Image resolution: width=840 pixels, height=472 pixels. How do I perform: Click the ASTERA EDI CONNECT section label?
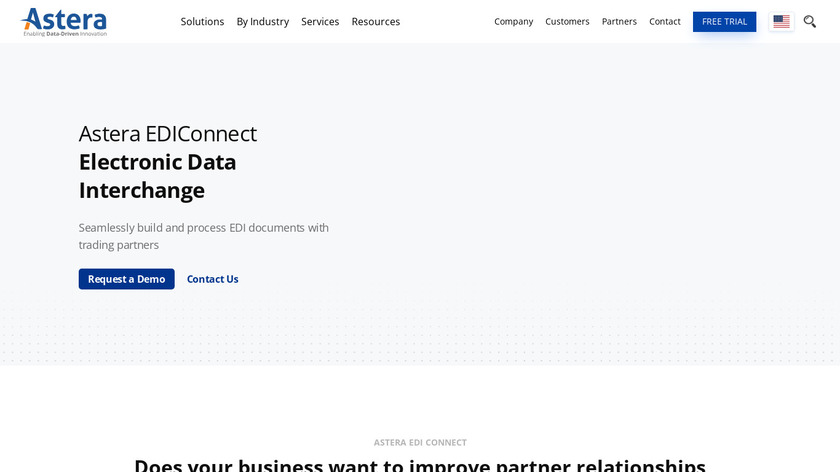(x=420, y=442)
